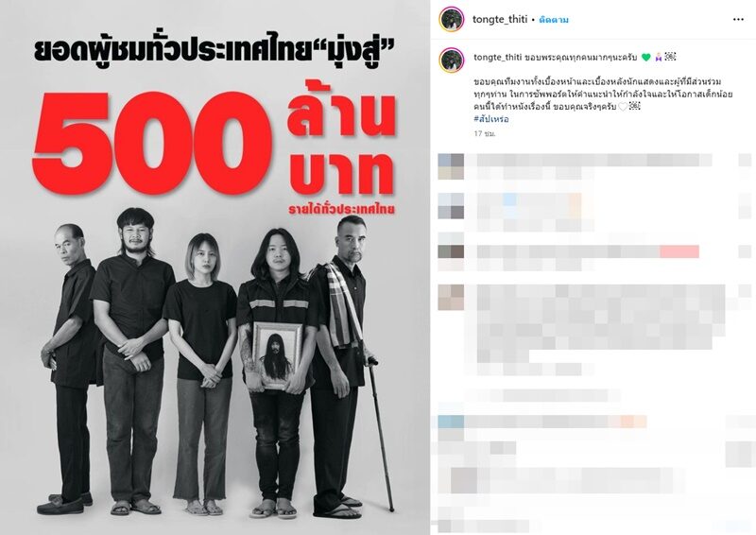The image size is (756, 535).
Task: Open the avatar beside the caption
Action: (x=452, y=60)
